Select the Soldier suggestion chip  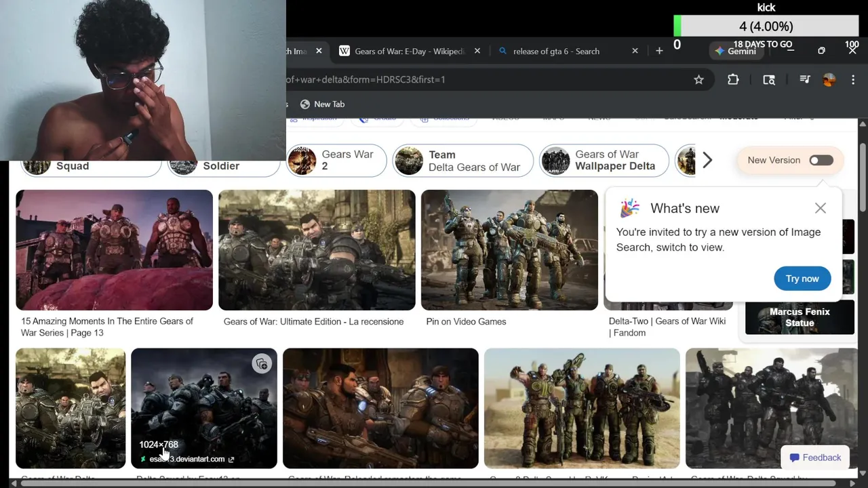224,166
